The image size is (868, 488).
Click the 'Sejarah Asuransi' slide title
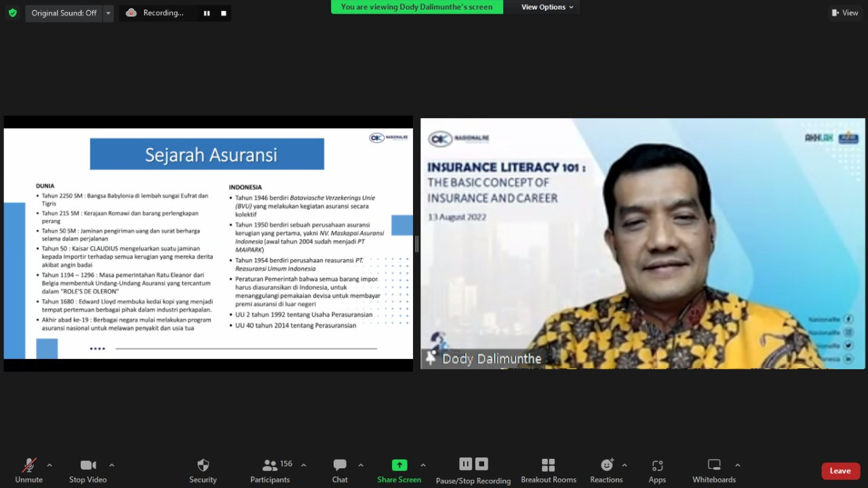211,155
